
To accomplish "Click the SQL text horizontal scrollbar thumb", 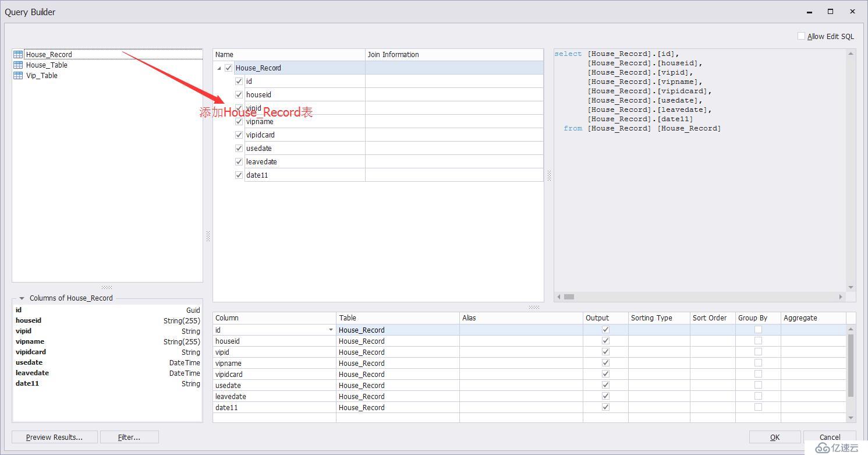I will 569,297.
